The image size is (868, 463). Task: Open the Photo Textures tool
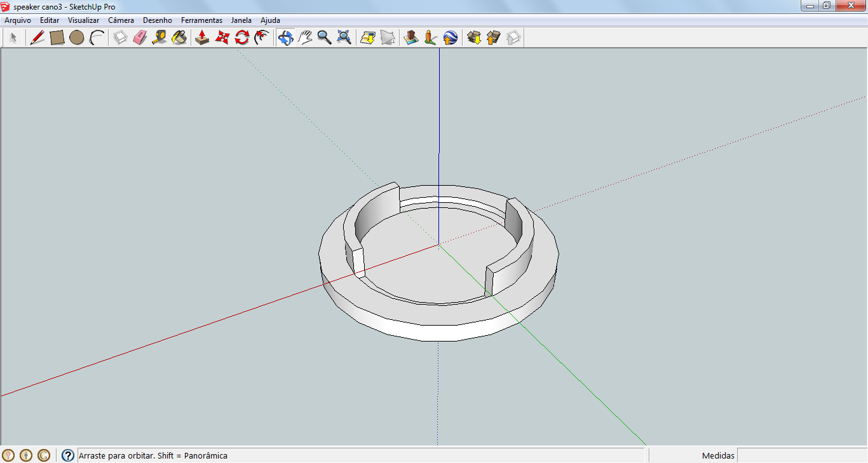[431, 38]
